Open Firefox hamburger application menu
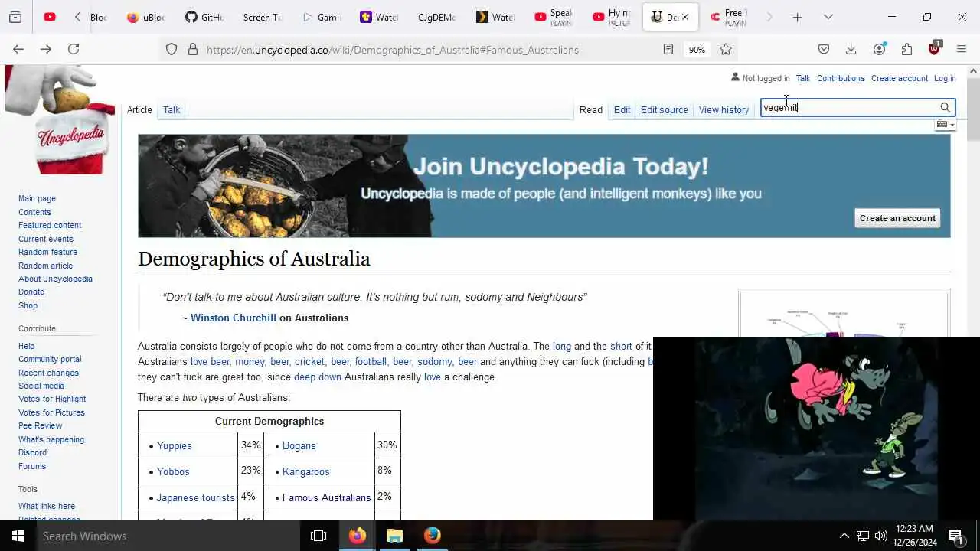Viewport: 980px width, 551px height. click(962, 49)
